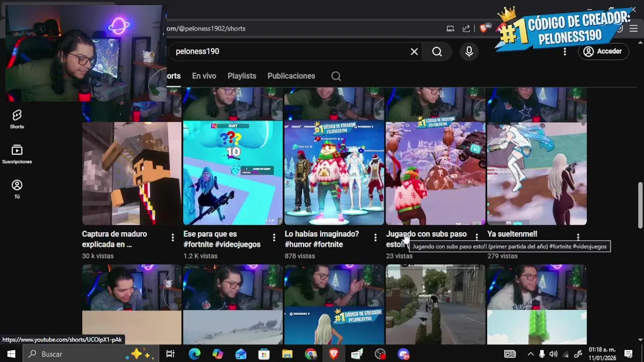Open the volume speaker tray icon

click(x=553, y=354)
